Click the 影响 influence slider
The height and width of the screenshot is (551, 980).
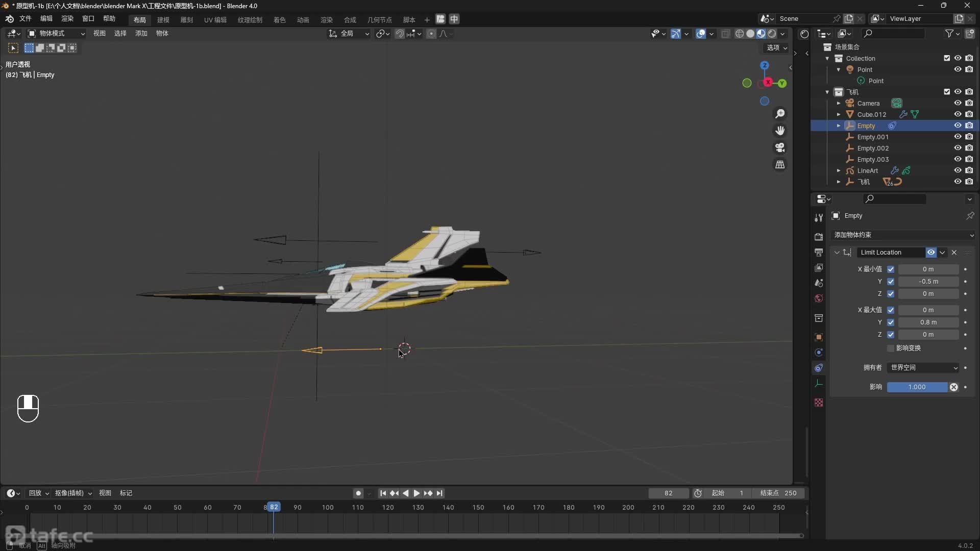click(x=917, y=387)
